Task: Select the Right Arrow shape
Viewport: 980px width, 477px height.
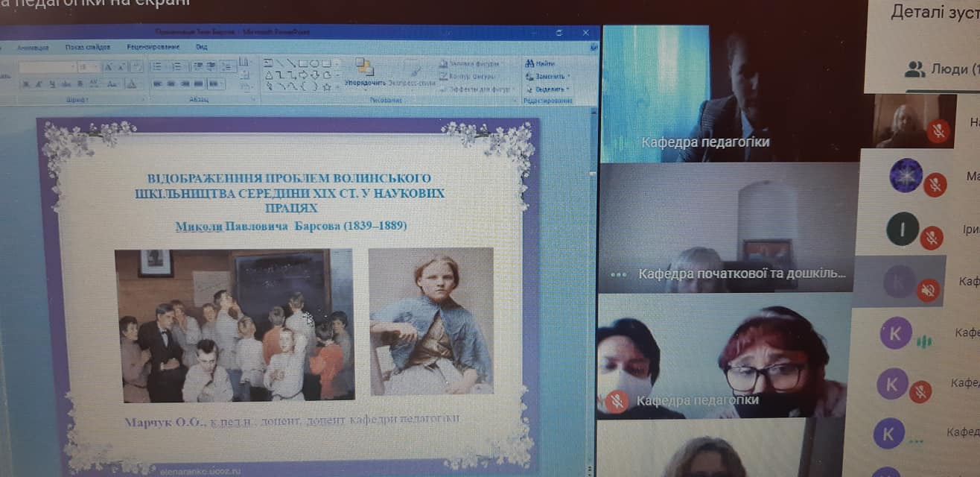Action: pyautogui.click(x=304, y=75)
